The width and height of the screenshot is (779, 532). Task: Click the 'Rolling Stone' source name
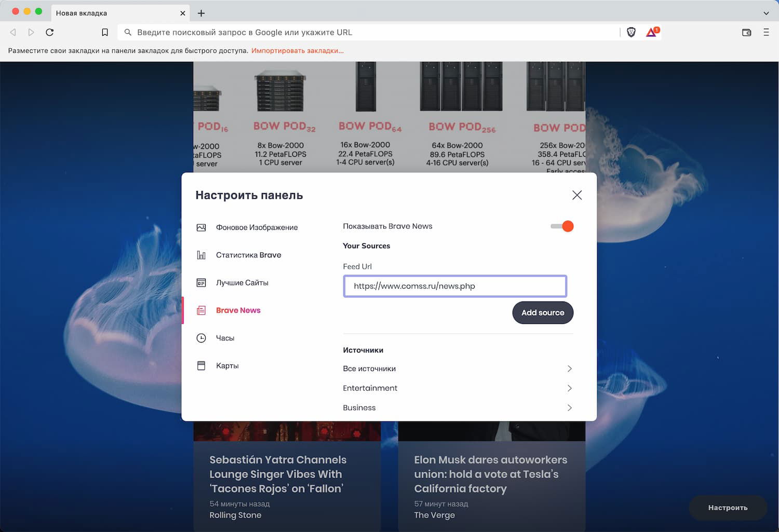click(x=235, y=515)
